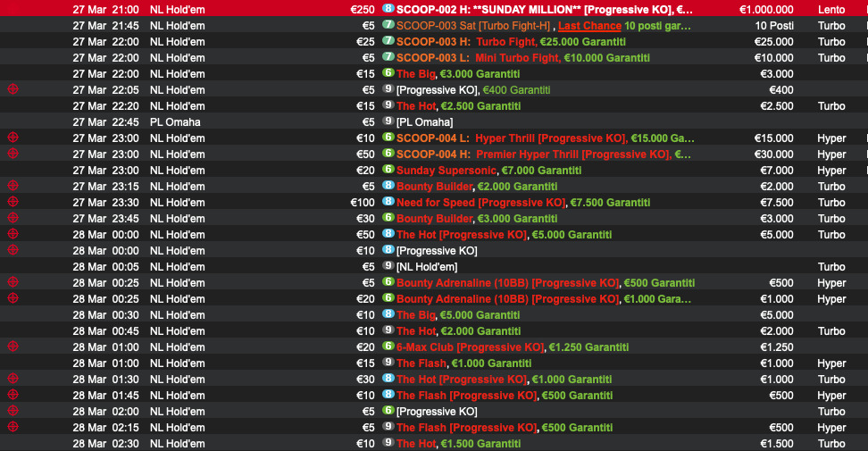Image resolution: width=868 pixels, height=451 pixels.
Task: Click the 8-max badge beside SUNDAY MILLION
Action: tap(388, 9)
